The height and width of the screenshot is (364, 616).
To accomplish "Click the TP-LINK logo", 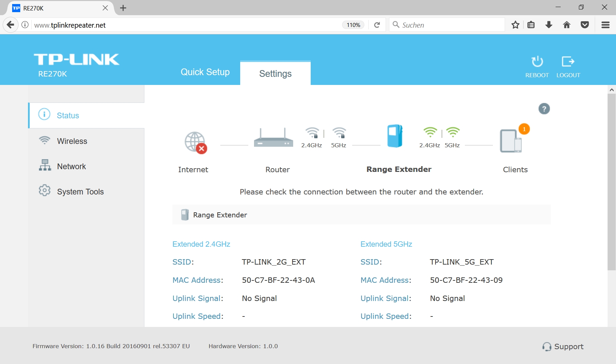I will (77, 59).
